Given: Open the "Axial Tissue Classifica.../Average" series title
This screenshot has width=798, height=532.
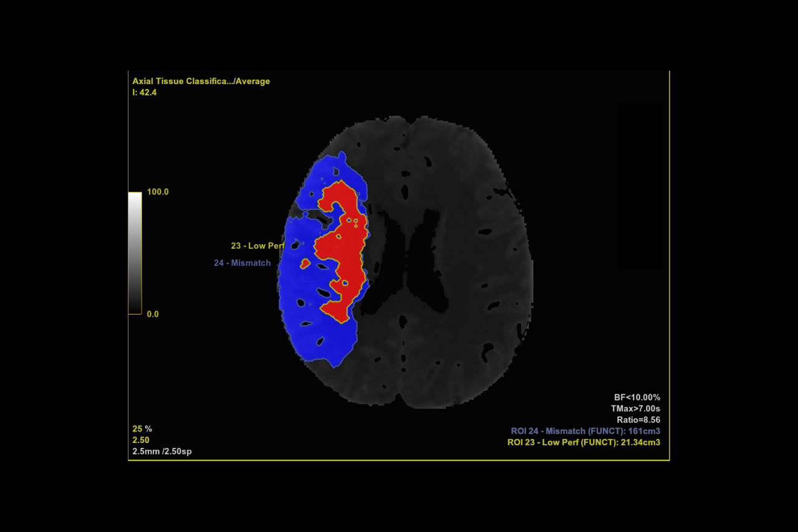Looking at the screenshot, I should [x=201, y=81].
